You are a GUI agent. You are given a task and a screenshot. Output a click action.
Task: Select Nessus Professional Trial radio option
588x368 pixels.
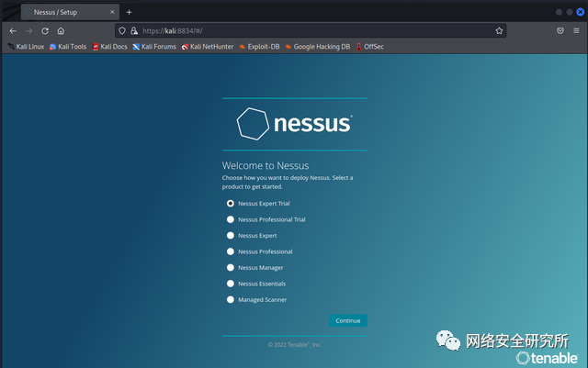(231, 219)
